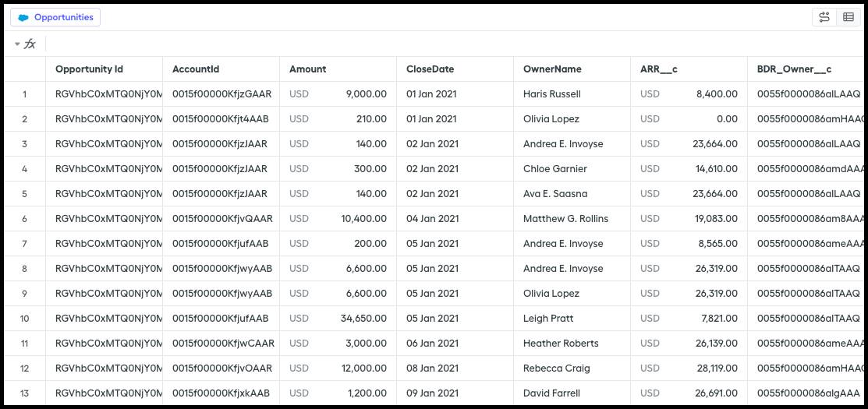Click the BDR owner cell 0055f0000086algAAA
868x409 pixels.
click(806, 393)
